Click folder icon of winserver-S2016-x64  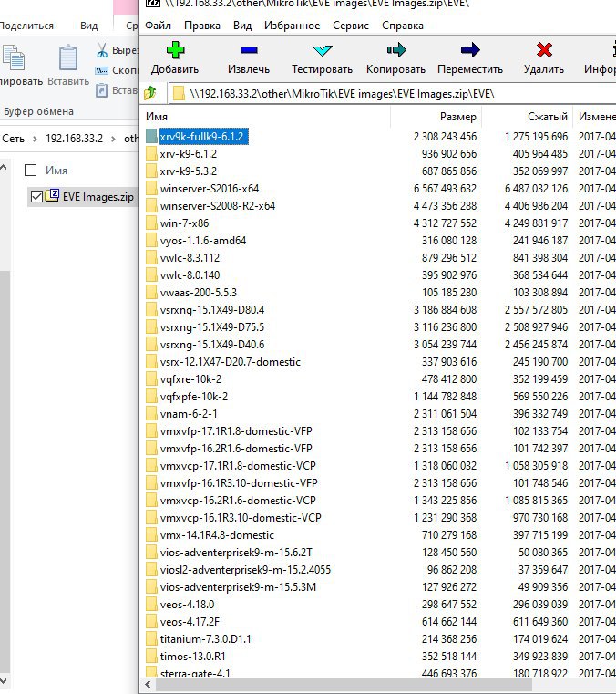pyautogui.click(x=151, y=189)
